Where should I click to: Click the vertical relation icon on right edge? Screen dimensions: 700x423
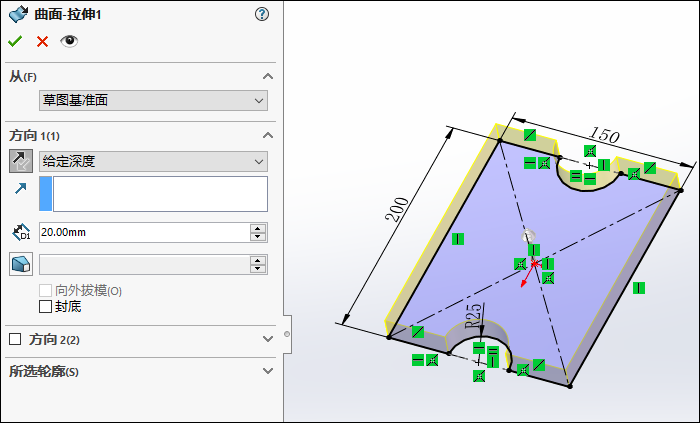(x=639, y=288)
